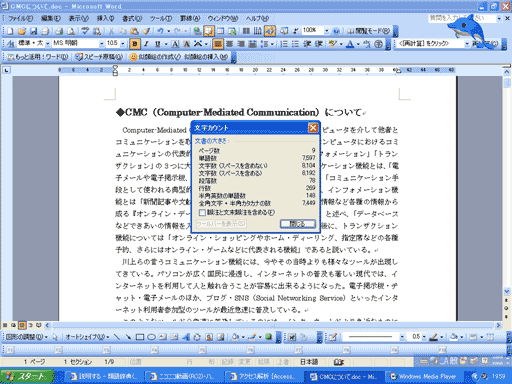
Task: Switch to Windows Media Player taskbar button
Action: [423, 377]
